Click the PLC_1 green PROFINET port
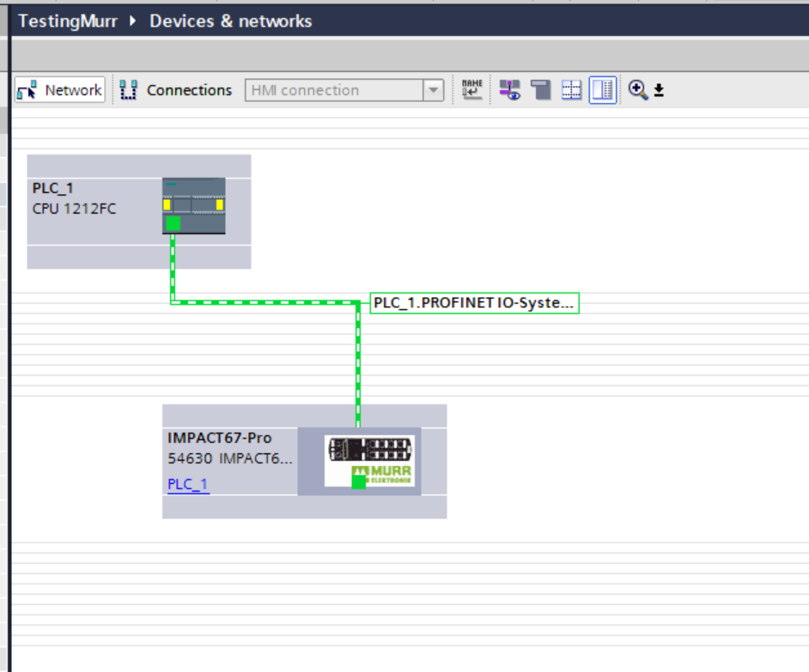Screen dimensions: 809x672 pos(173,223)
